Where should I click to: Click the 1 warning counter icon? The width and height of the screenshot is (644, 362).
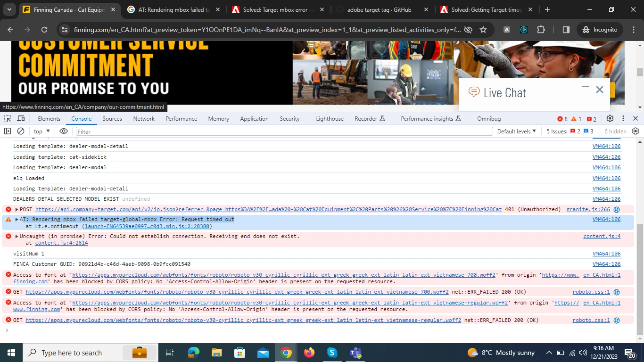pos(576,119)
